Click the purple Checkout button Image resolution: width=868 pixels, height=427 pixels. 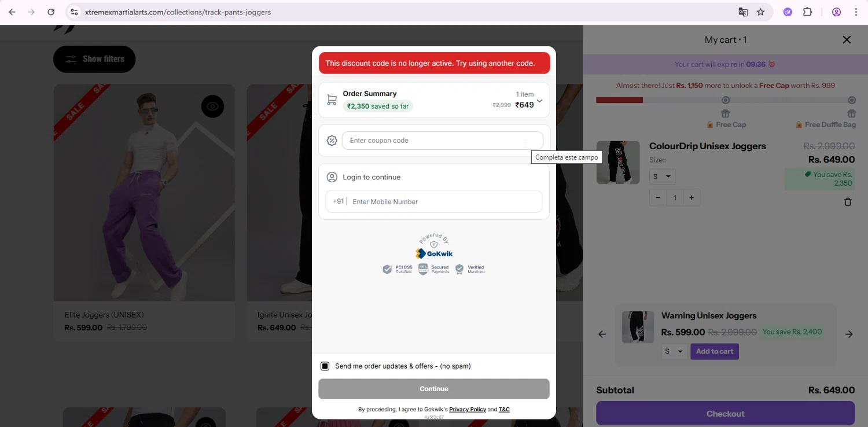pyautogui.click(x=725, y=414)
